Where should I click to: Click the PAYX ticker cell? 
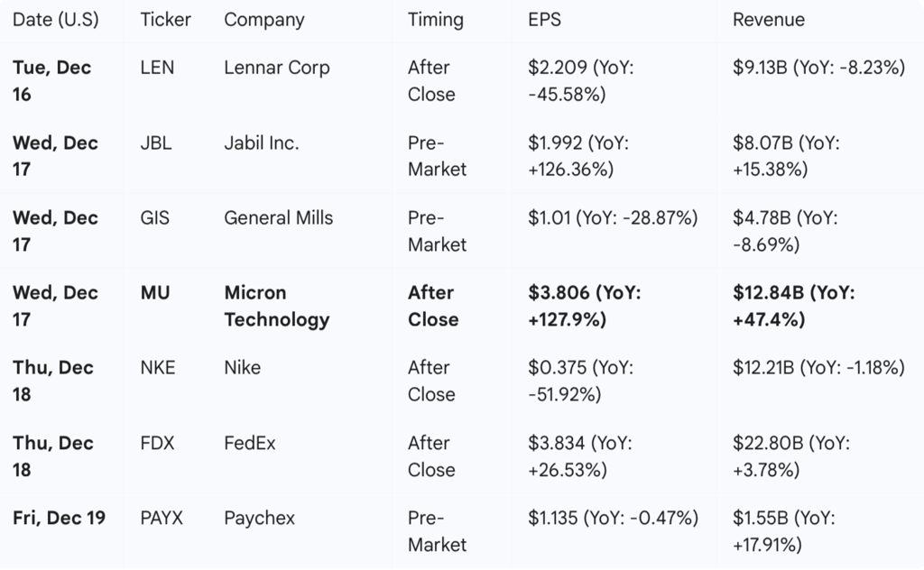[x=162, y=519]
